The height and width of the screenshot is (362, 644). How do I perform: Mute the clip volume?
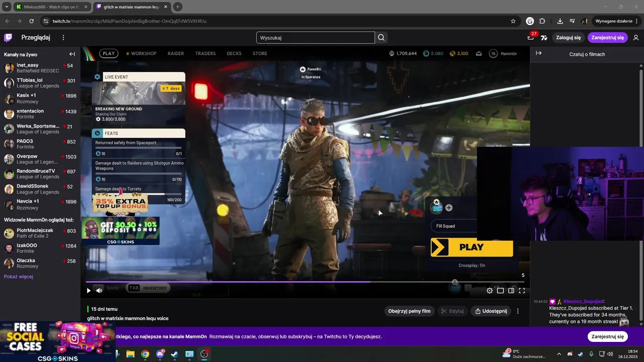(99, 291)
